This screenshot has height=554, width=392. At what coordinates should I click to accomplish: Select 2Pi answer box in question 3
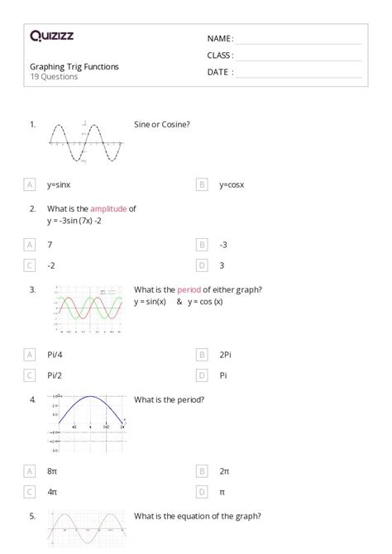point(202,355)
